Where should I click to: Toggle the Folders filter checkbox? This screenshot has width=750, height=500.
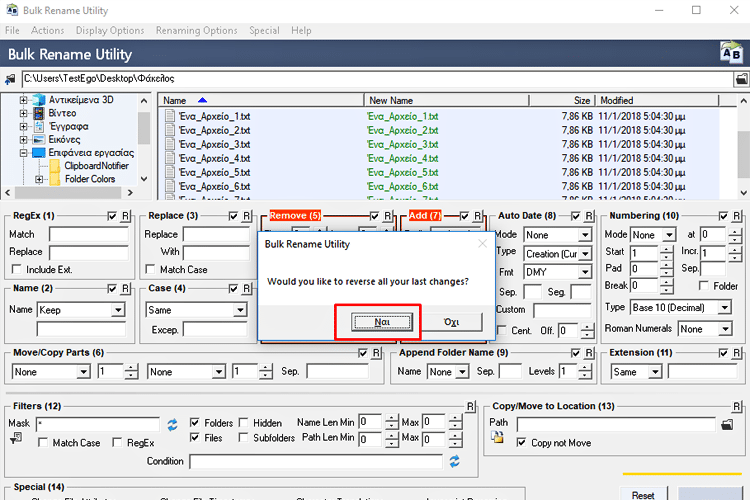[x=195, y=422]
